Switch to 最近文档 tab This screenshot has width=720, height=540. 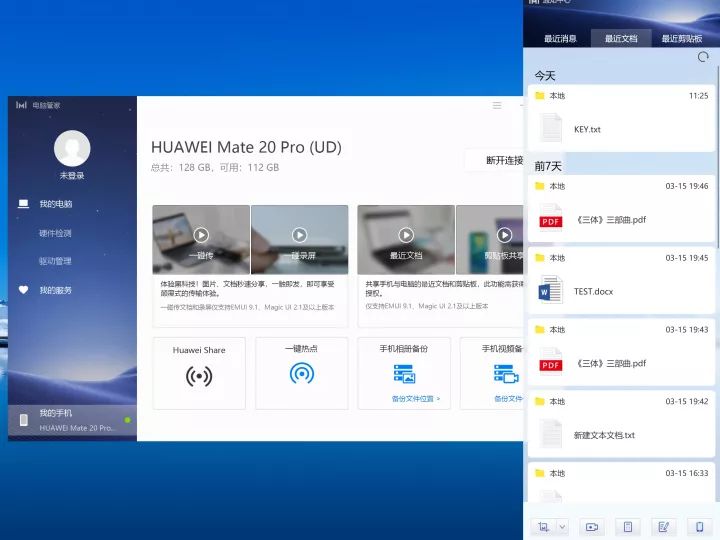click(621, 39)
